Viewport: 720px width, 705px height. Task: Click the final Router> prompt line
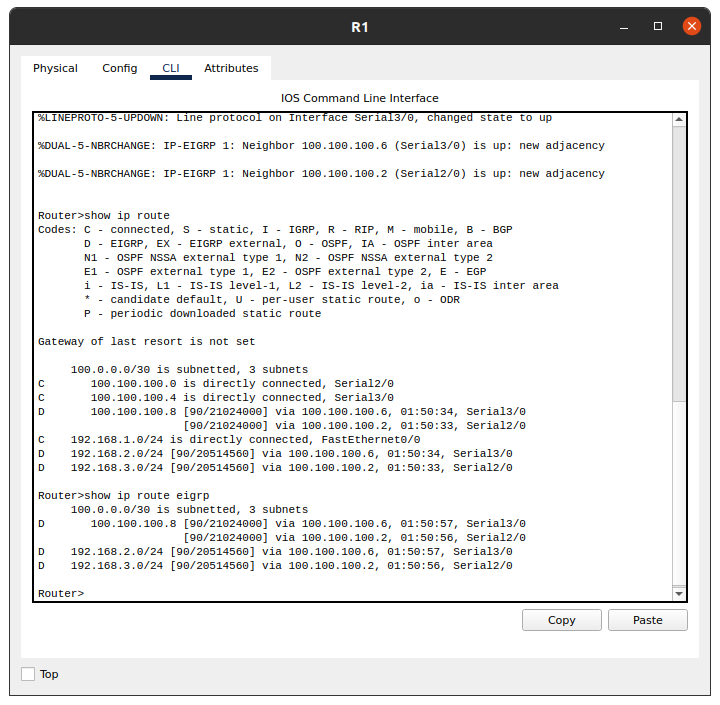coord(61,593)
